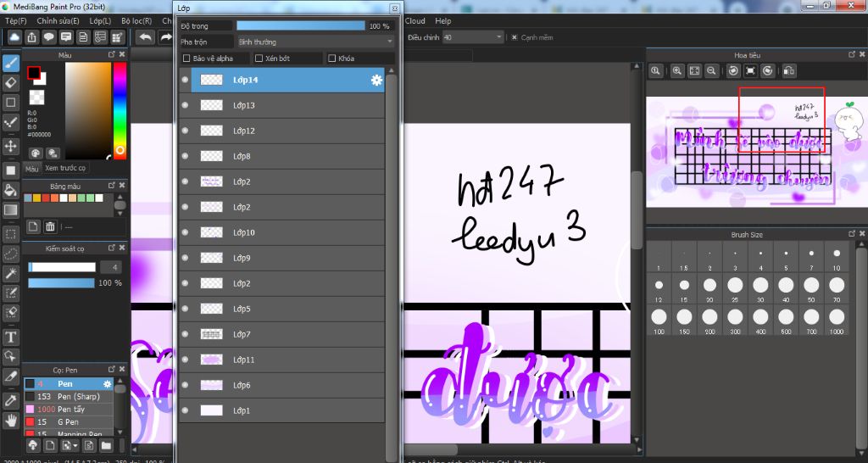Image resolution: width=868 pixels, height=463 pixels.
Task: Rotate canvas left in navigator
Action: click(x=733, y=70)
